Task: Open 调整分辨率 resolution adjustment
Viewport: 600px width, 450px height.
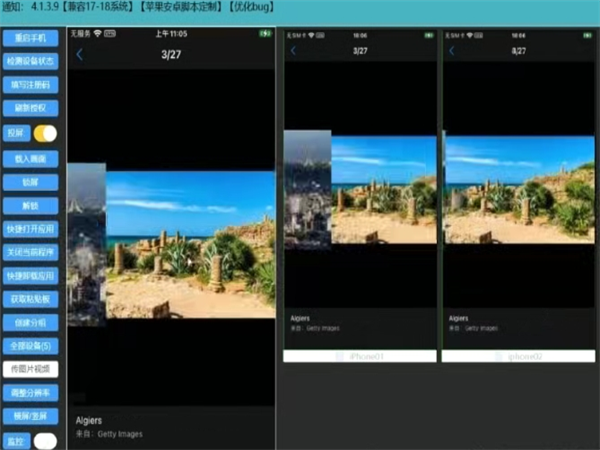Action: 30,392
